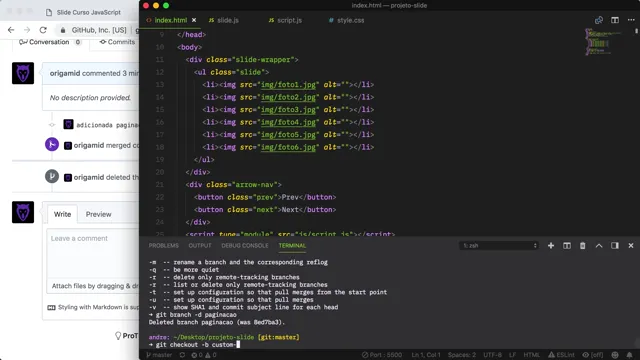Click line number 21 in the gutter
Image resolution: width=640 pixels, height=360 pixels.
160,184
